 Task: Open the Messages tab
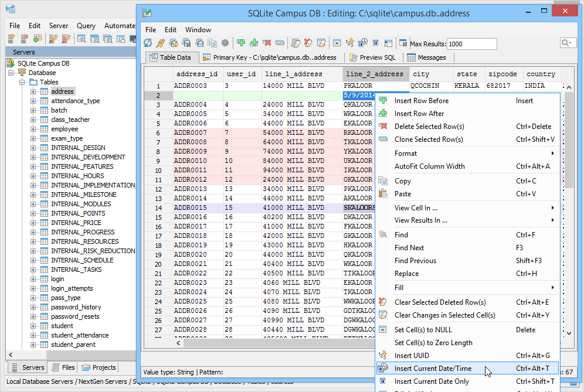coord(426,57)
